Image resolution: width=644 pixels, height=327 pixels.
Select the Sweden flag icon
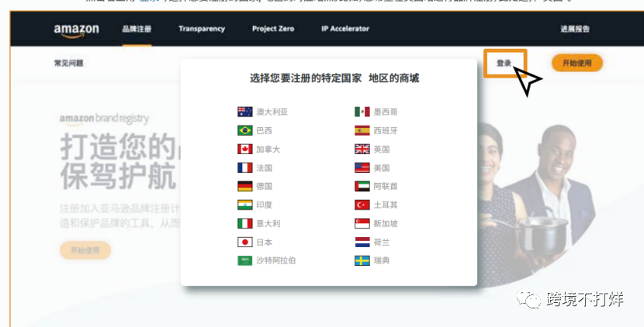click(x=362, y=260)
